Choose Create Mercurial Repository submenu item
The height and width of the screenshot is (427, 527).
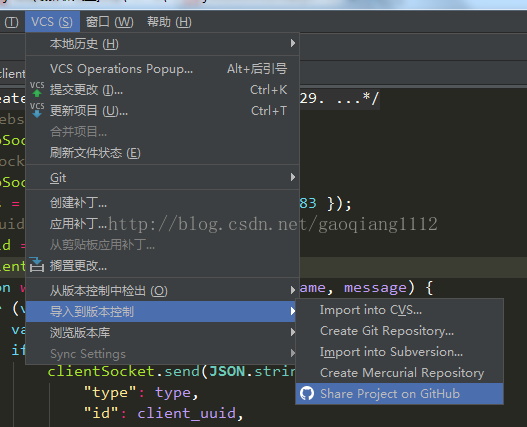(x=400, y=373)
